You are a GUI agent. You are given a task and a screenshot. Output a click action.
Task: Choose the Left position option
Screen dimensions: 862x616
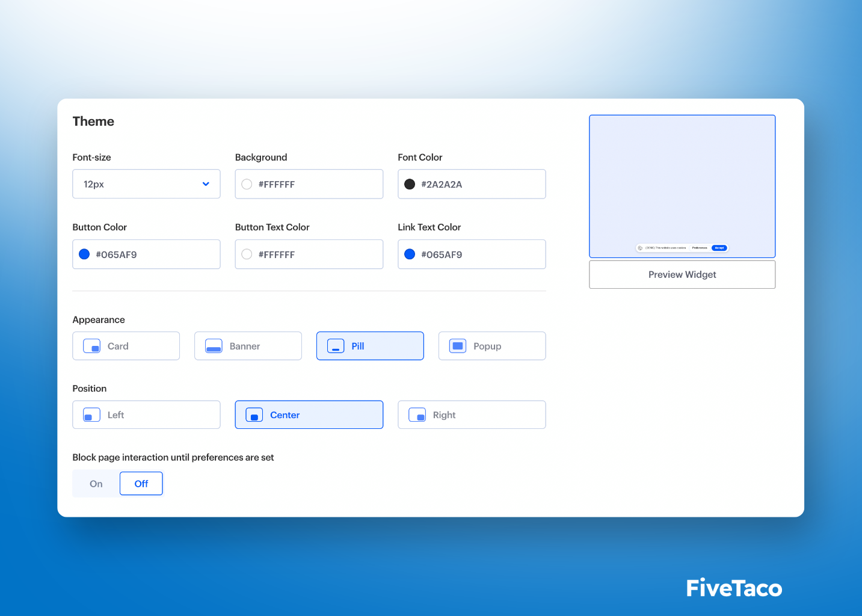coord(146,415)
